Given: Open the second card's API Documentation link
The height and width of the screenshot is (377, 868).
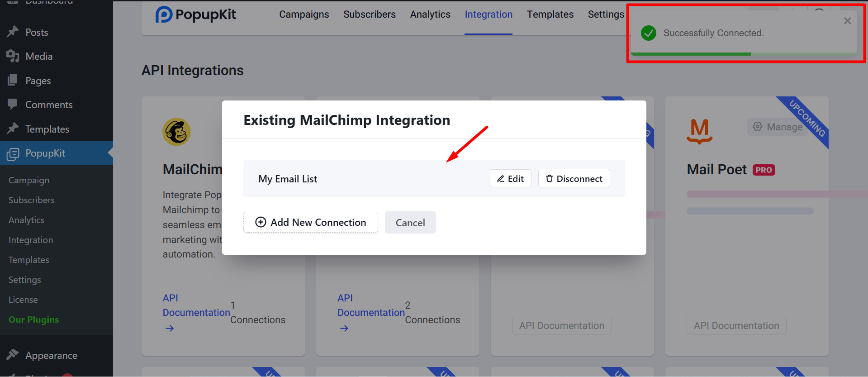Looking at the screenshot, I should point(371,305).
